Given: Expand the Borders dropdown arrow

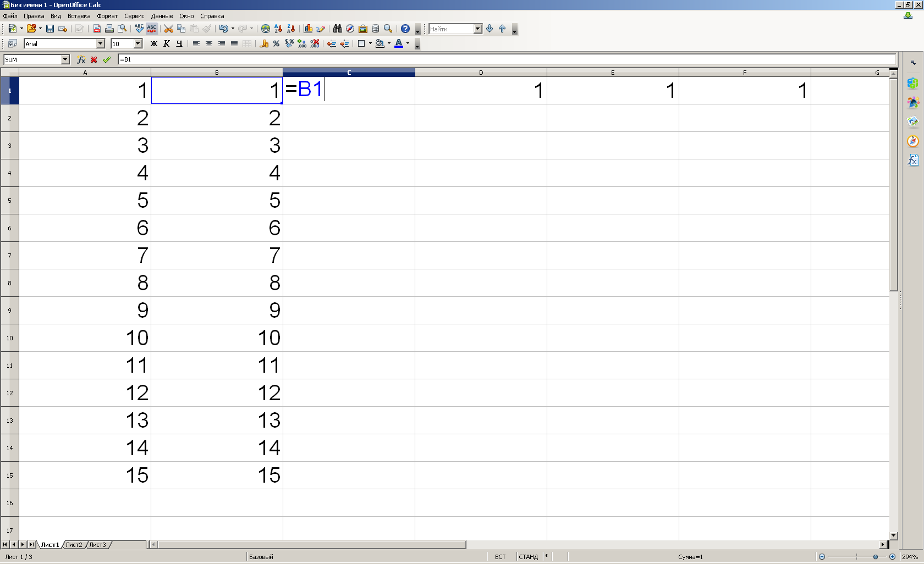Looking at the screenshot, I should coord(370,44).
